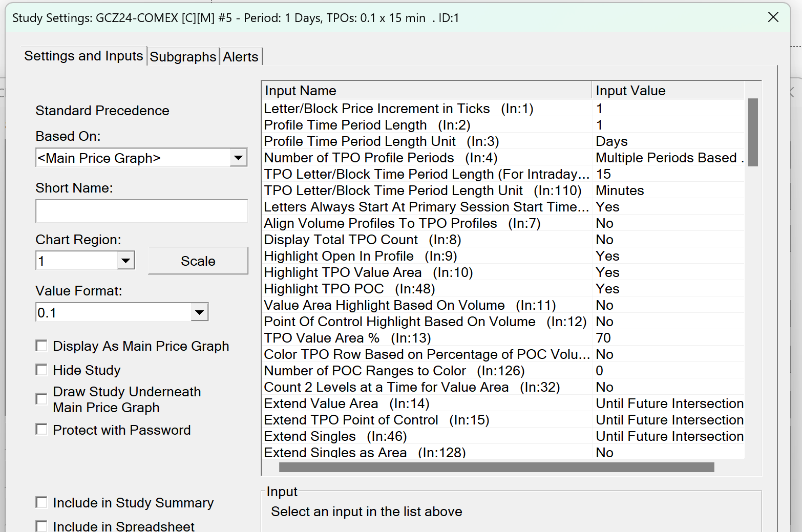This screenshot has width=802, height=532.
Task: Click the Scale button
Action: point(198,261)
